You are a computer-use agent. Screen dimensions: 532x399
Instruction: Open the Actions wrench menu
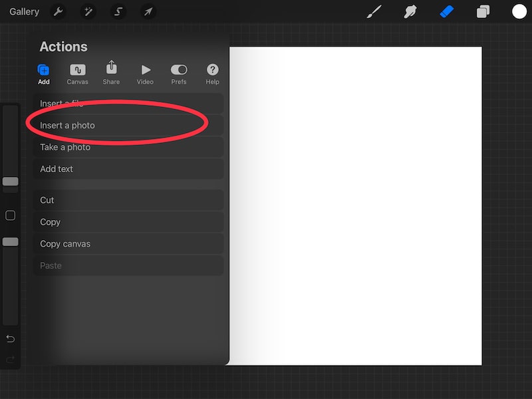[x=58, y=11]
